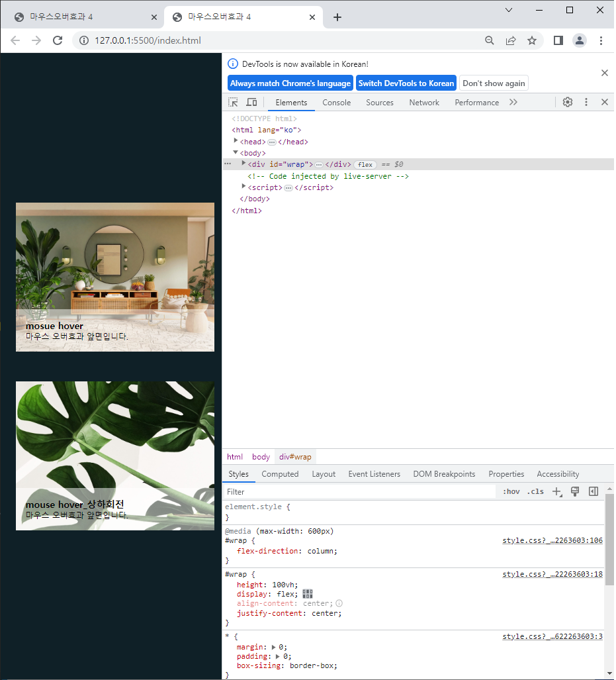The image size is (616, 680).
Task: Click the monstera leaf image card
Action: coord(115,456)
